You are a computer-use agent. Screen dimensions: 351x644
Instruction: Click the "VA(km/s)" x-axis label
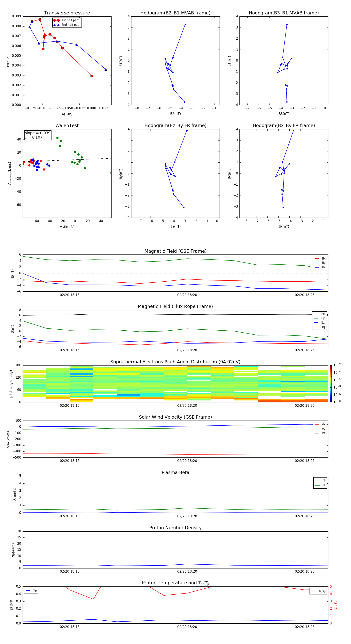(67, 227)
